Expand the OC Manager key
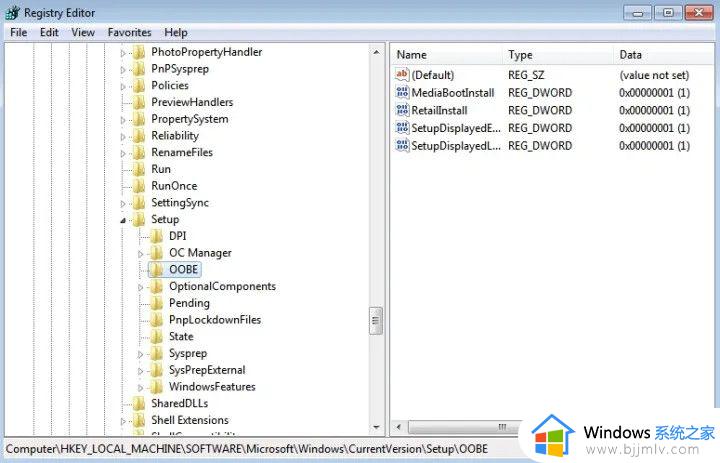This screenshot has height=463, width=720. pyautogui.click(x=141, y=254)
